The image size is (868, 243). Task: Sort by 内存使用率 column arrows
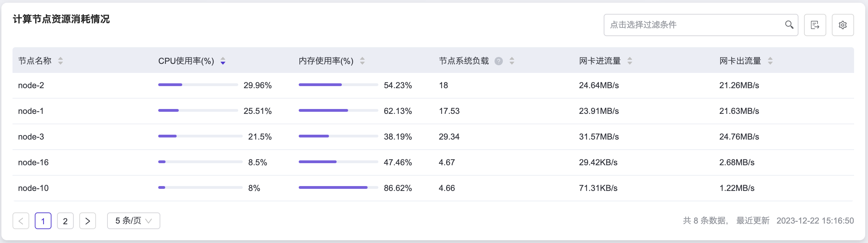click(362, 61)
